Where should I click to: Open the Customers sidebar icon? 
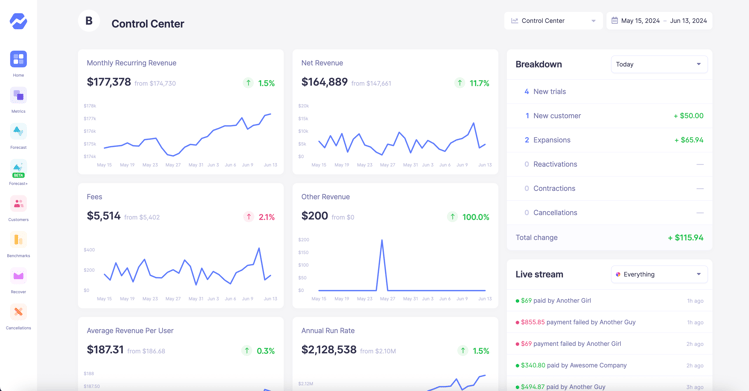18,204
